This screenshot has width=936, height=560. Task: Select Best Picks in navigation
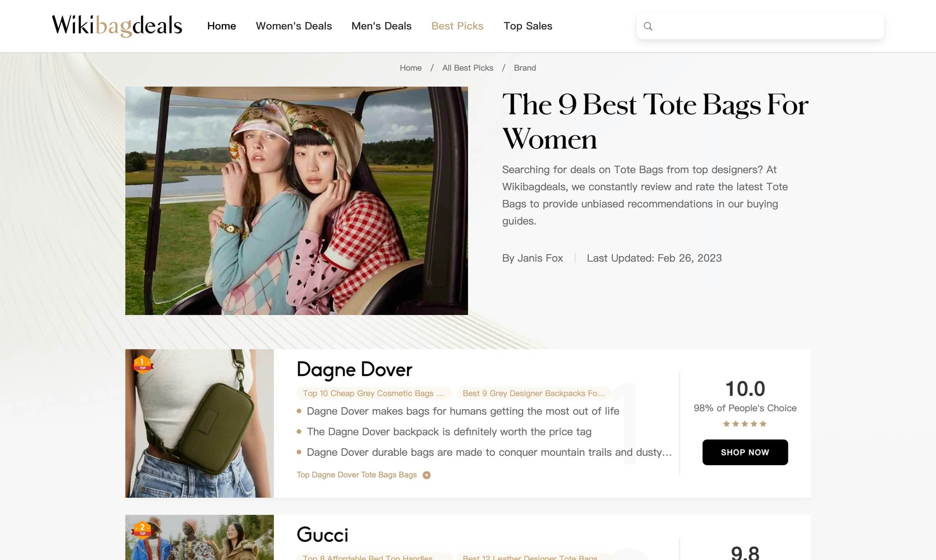point(457,26)
